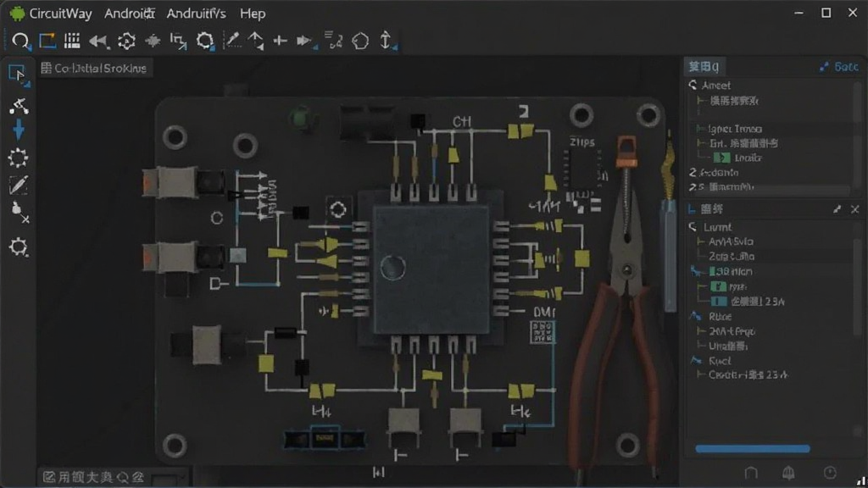Viewport: 868px width, 488px height.
Task: Collapse the Amcet tree node
Action: point(693,86)
